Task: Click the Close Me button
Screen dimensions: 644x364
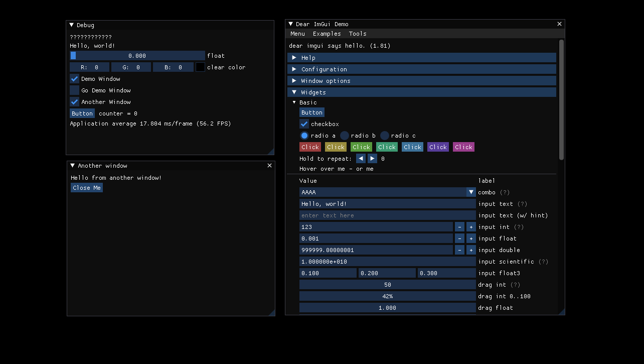Action: tap(87, 188)
